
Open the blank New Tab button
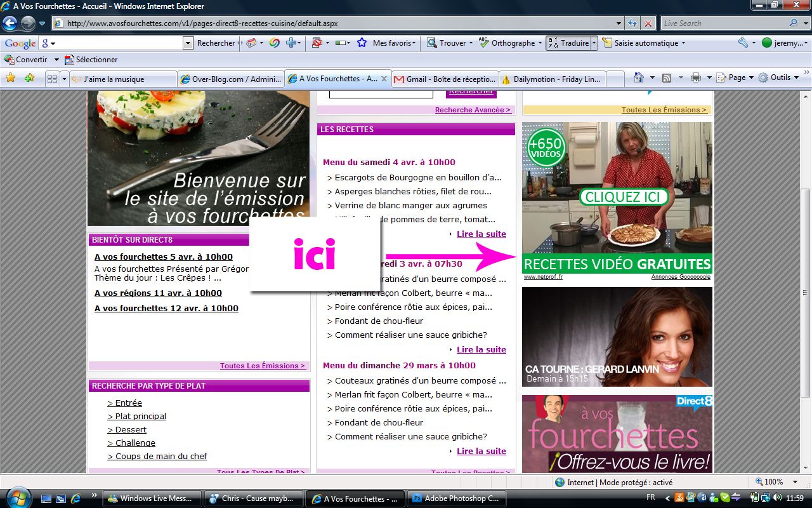(x=615, y=79)
